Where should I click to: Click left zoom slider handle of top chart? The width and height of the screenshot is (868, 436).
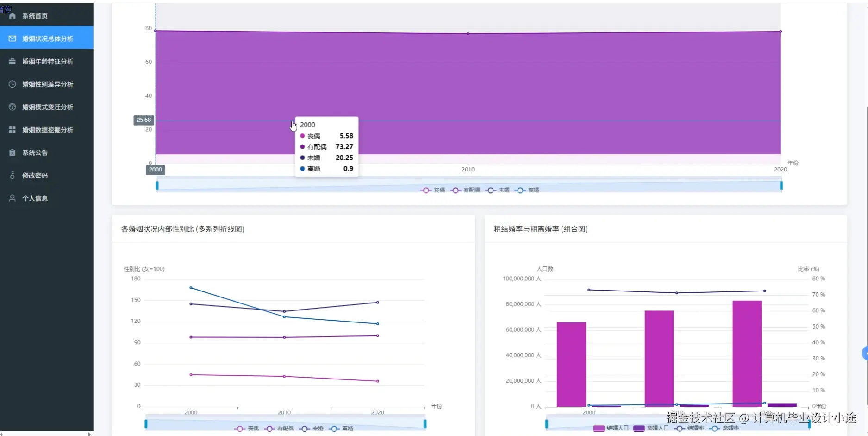[157, 186]
